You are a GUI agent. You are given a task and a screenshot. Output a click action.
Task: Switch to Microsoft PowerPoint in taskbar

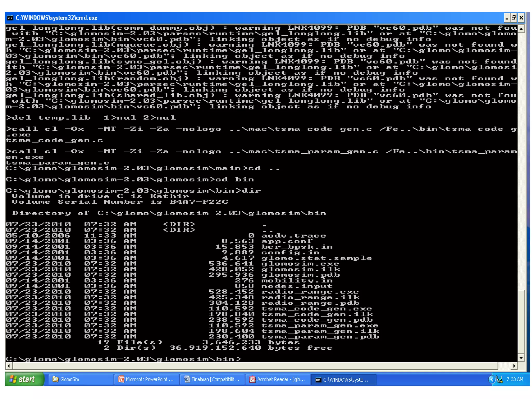(x=146, y=380)
